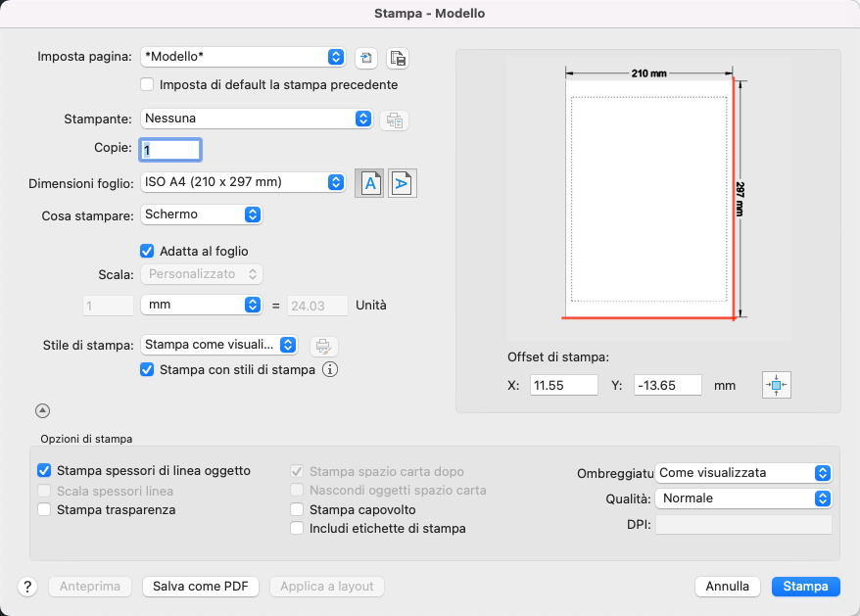Click the center plot offset icon
Viewport: 860px width, 616px height.
pyautogui.click(x=776, y=385)
